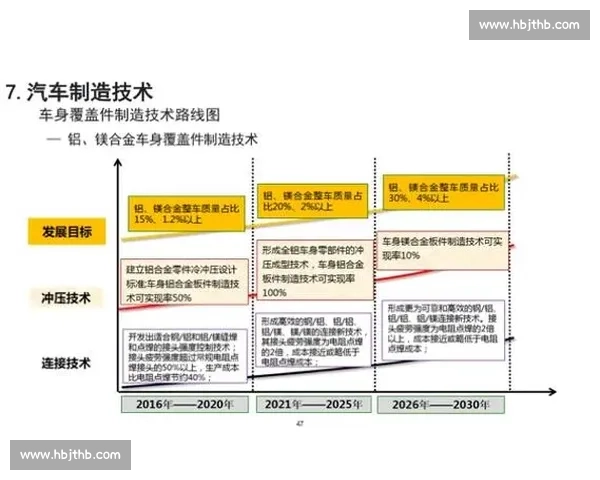Select the subtitle "车身覆盖件制造技术路线图"
The height and width of the screenshot is (480, 600).
point(129,115)
